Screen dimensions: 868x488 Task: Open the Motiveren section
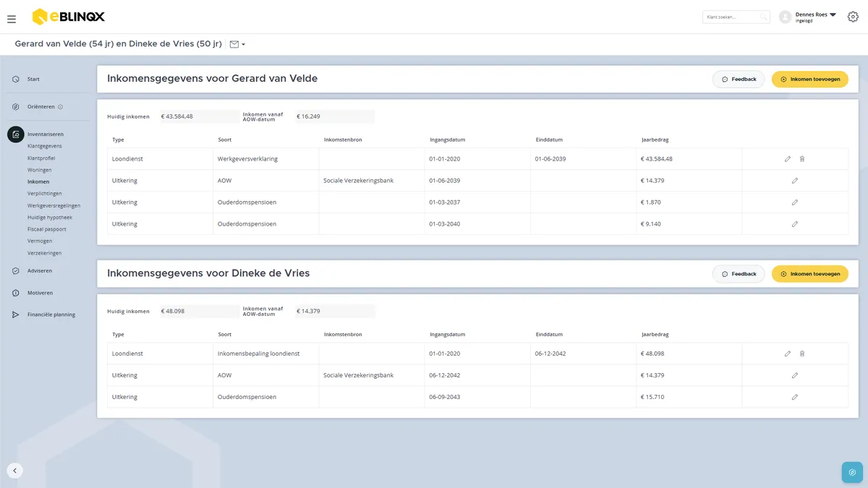(x=40, y=293)
